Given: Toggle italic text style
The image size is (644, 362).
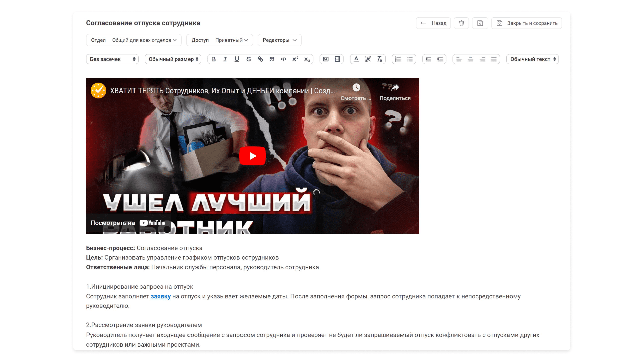Looking at the screenshot, I should point(225,59).
